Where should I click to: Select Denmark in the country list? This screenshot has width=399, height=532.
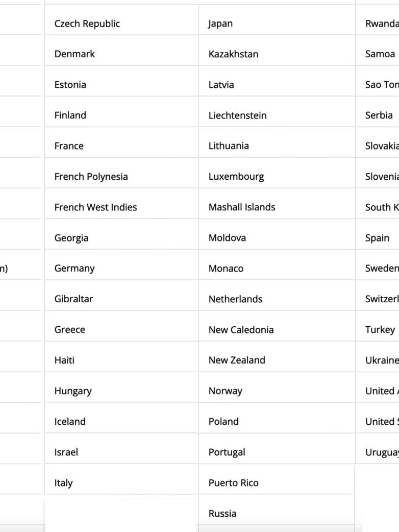coord(74,54)
